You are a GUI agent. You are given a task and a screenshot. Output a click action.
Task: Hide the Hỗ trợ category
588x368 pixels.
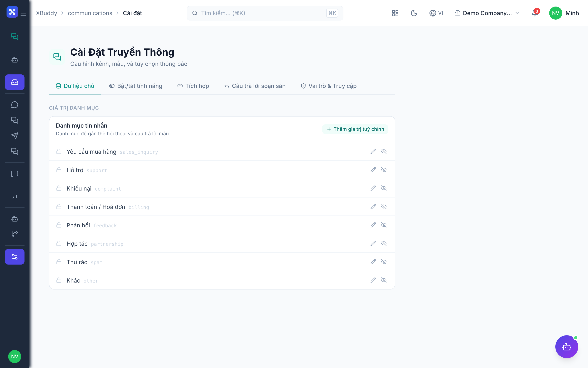384,170
